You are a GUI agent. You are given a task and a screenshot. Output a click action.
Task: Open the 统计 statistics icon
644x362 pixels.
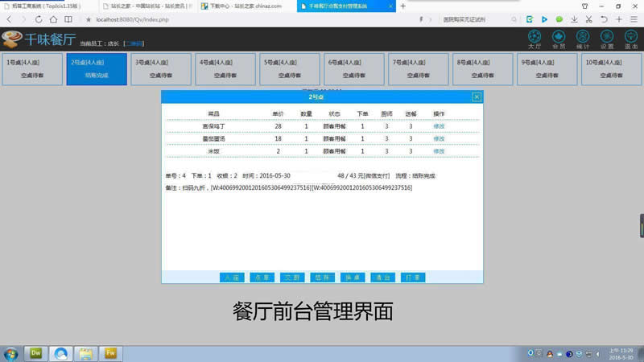583,38
